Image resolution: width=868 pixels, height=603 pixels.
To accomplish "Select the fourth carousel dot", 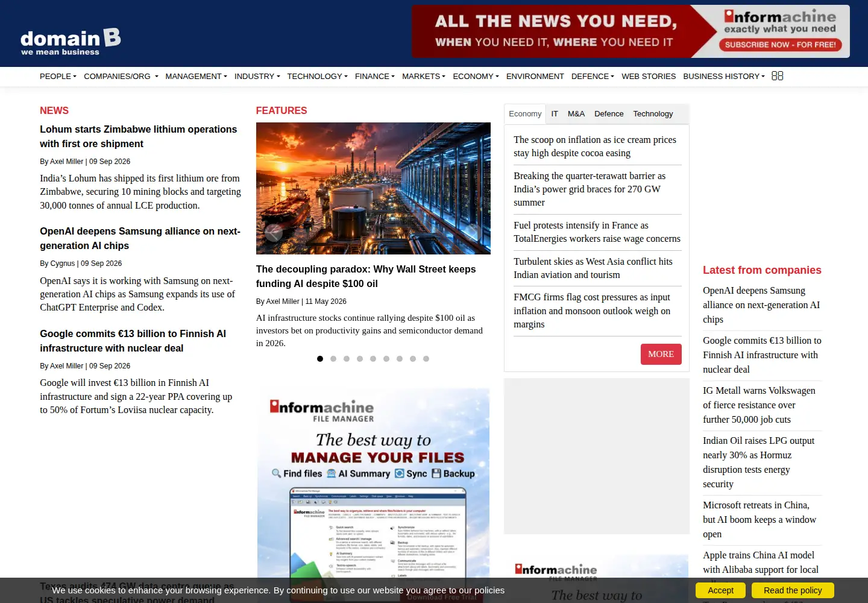I will coord(360,359).
